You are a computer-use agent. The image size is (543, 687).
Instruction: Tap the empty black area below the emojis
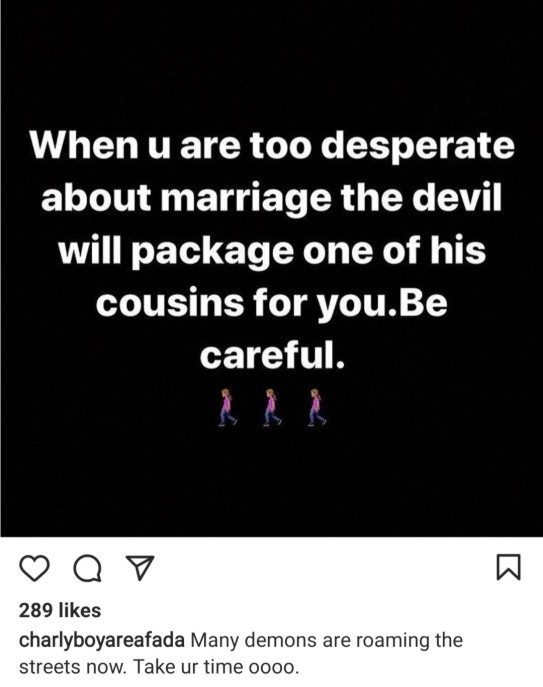tap(271, 482)
